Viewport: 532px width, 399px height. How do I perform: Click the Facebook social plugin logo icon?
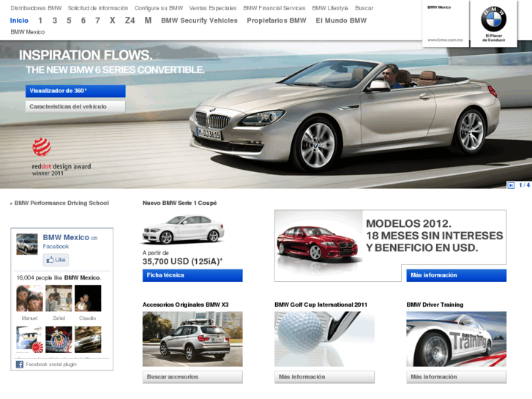[x=20, y=365]
